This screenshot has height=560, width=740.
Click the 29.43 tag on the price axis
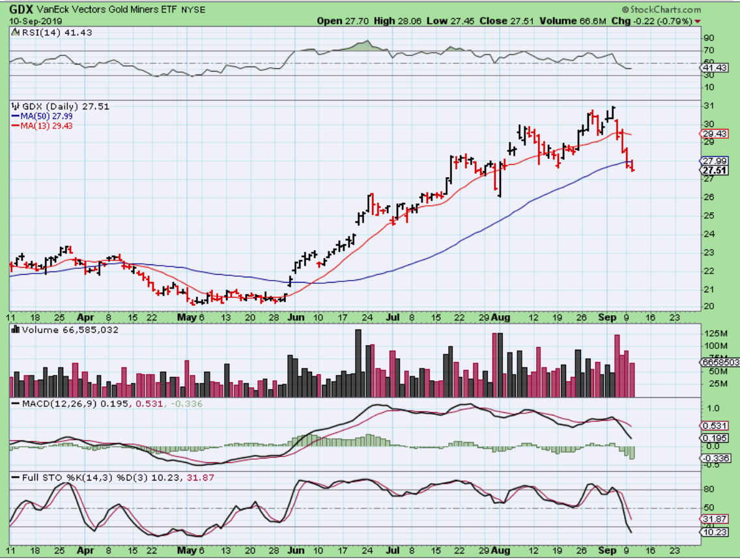pos(715,134)
